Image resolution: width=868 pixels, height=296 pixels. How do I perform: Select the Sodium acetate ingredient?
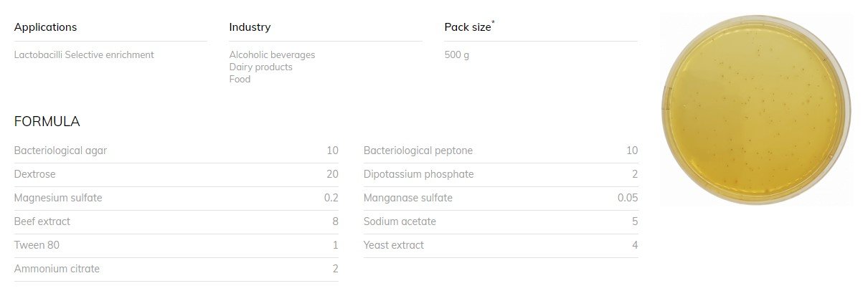(400, 221)
